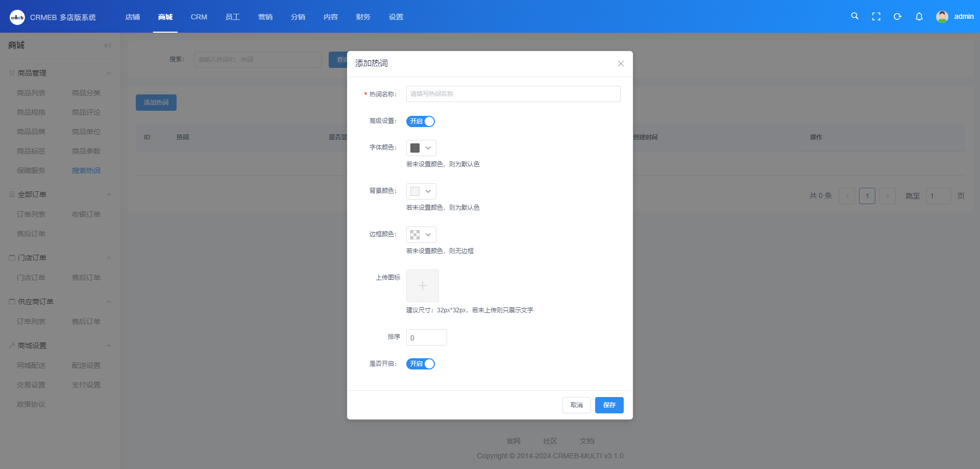Image resolution: width=980 pixels, height=469 pixels.
Task: Collapse the 商品管理 sidebar section
Action: pos(108,73)
